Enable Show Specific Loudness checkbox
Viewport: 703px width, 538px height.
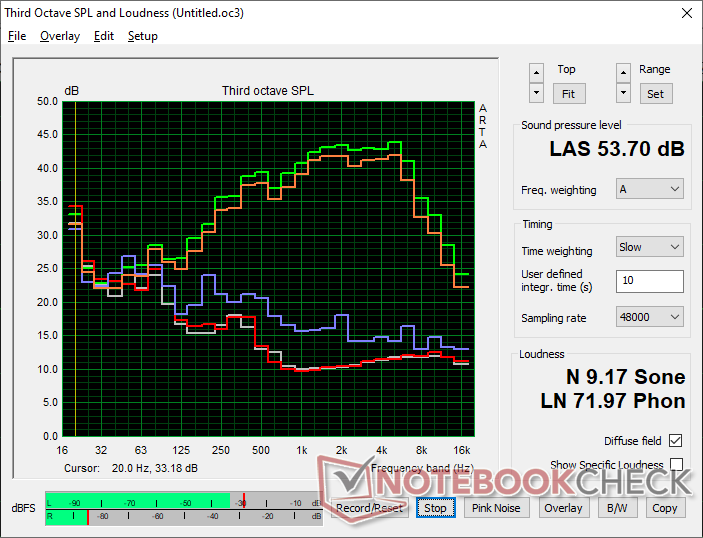click(676, 465)
